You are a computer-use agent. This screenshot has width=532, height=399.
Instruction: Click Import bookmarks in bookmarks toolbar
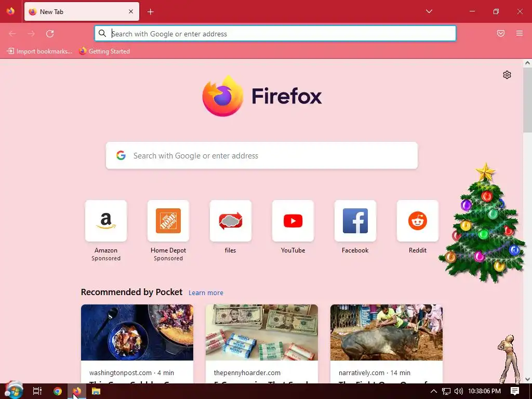tap(39, 51)
